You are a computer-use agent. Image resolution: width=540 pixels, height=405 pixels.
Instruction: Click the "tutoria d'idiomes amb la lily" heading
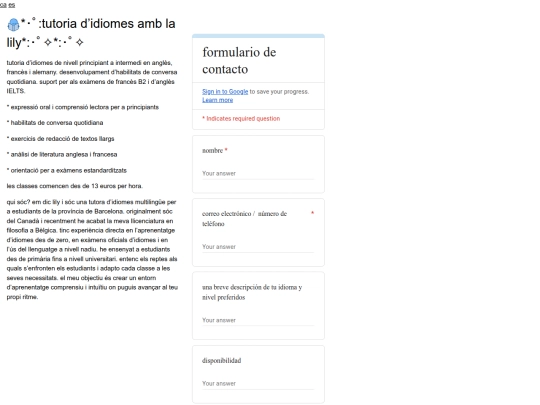tap(91, 33)
